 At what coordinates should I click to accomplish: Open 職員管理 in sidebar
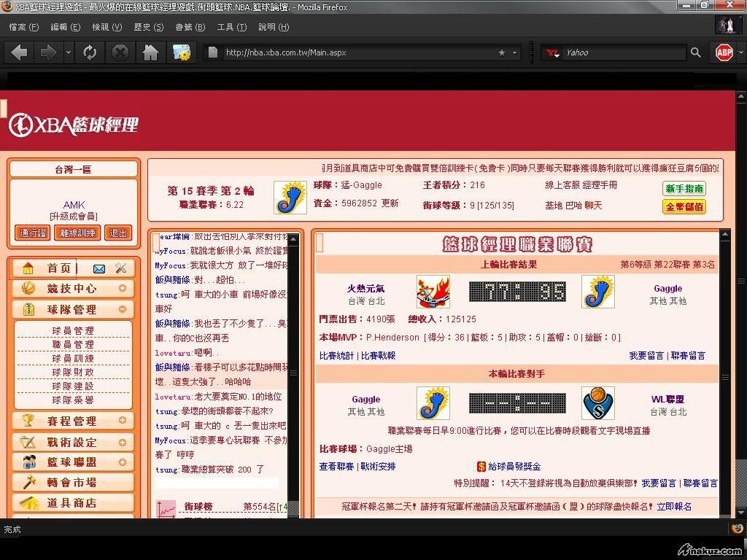pos(73,344)
